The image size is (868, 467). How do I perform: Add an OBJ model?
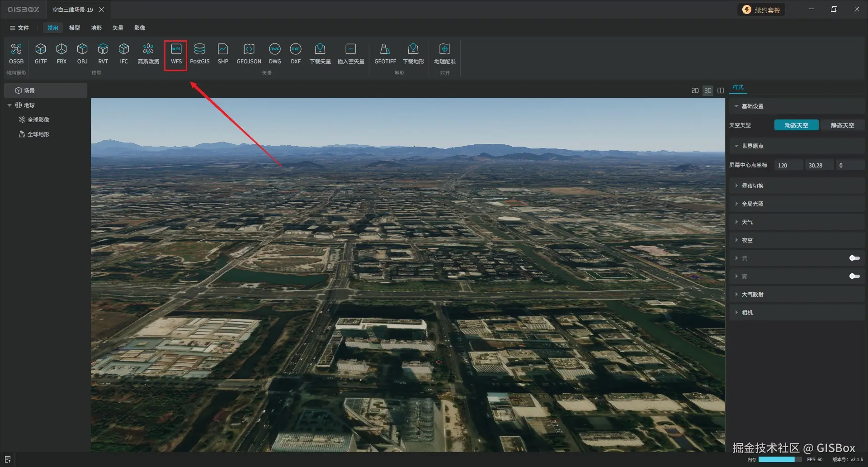click(x=82, y=54)
